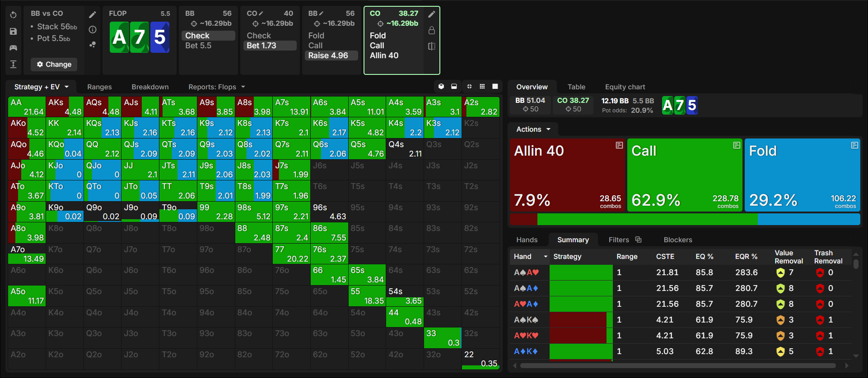Switch matrix to dense grid view
This screenshot has width=868, height=378.
pos(482,87)
